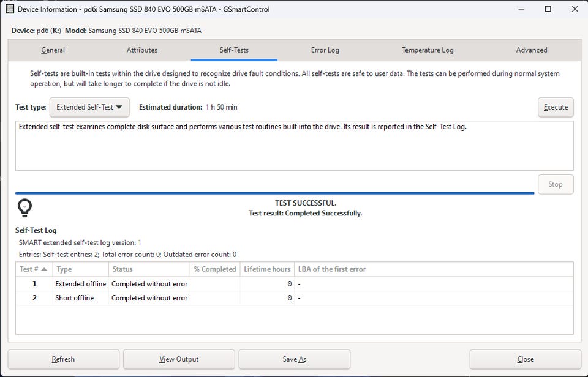Click the Stop button

[x=556, y=184]
